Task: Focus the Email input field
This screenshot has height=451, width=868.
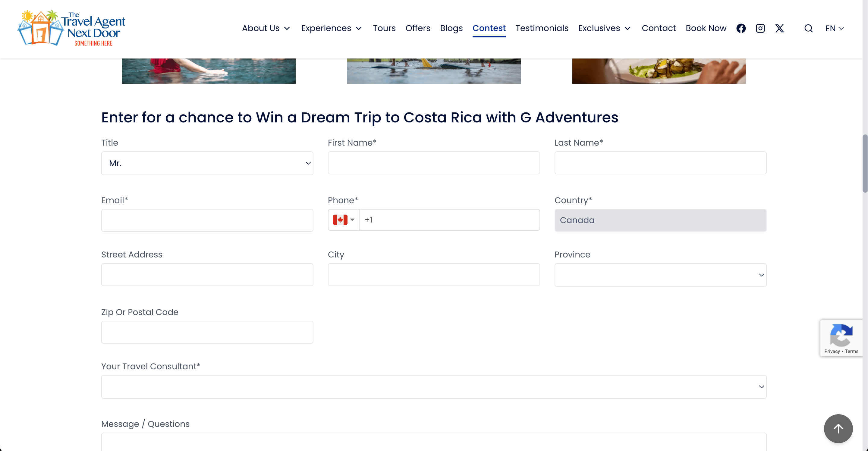Action: [x=207, y=220]
